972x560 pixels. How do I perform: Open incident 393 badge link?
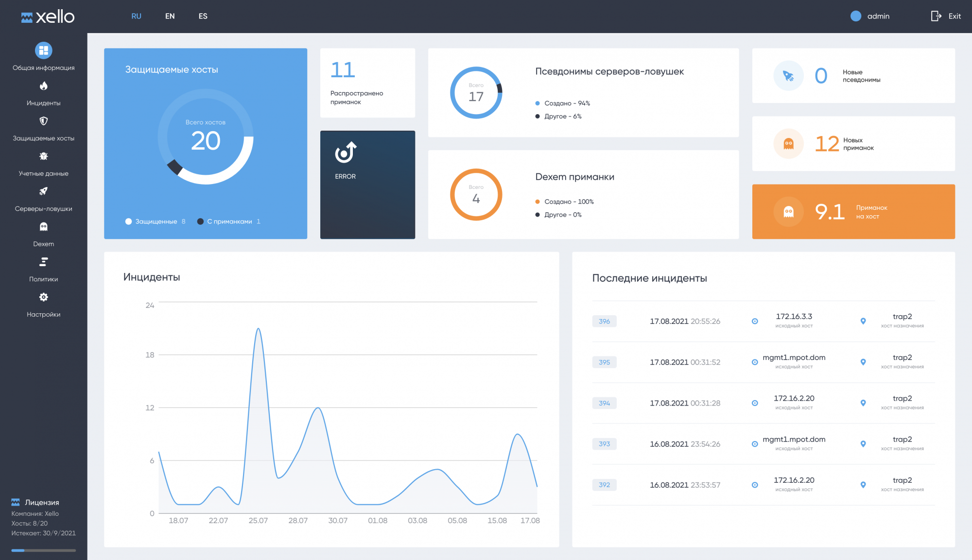[x=604, y=444]
